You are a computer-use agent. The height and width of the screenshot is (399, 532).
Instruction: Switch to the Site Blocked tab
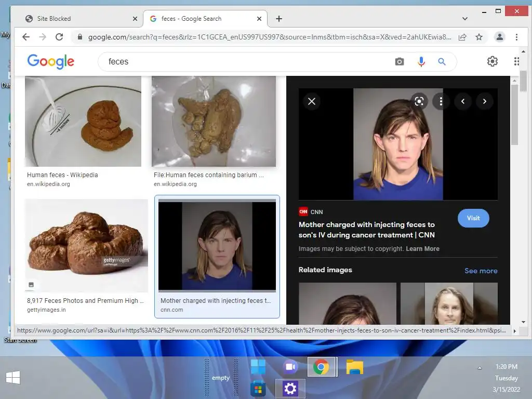79,19
